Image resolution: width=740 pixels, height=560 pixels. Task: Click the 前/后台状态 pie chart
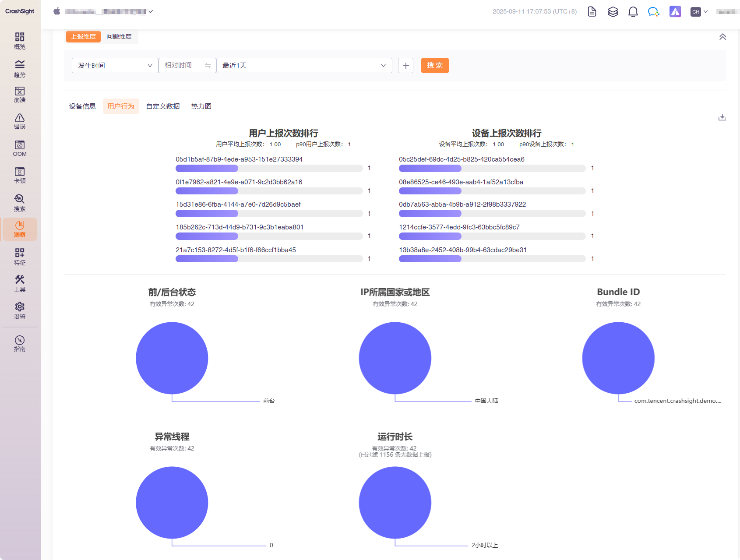[x=172, y=358]
